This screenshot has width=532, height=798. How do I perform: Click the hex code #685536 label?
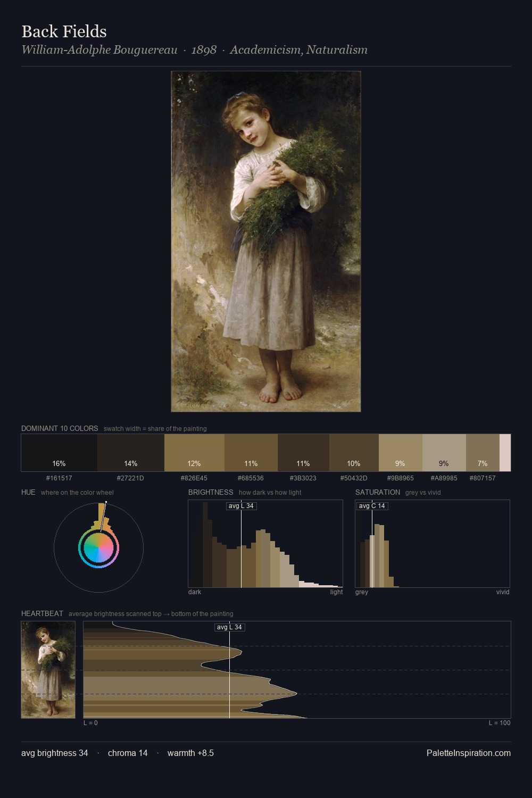point(251,478)
